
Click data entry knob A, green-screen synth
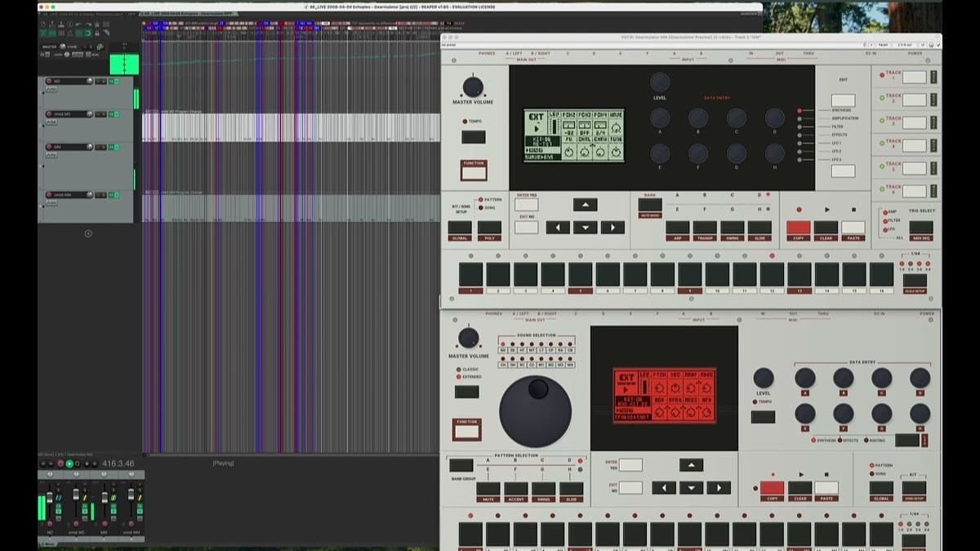point(660,118)
